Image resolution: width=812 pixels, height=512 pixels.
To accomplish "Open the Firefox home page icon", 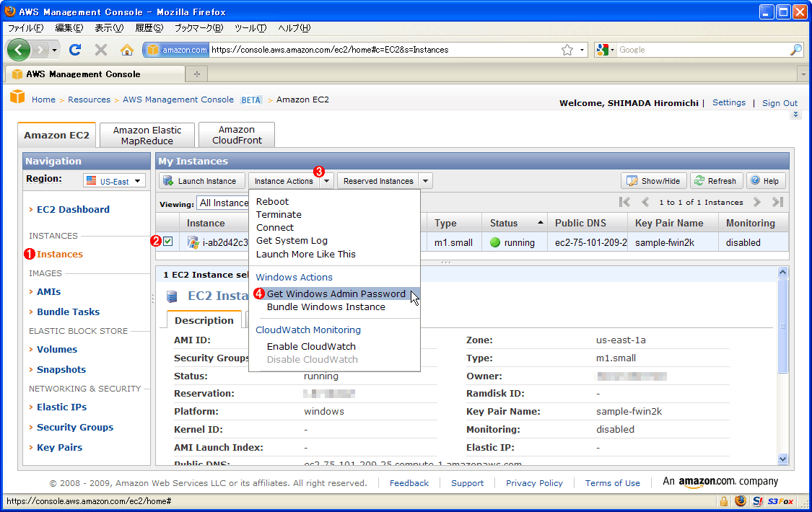I will click(x=127, y=50).
